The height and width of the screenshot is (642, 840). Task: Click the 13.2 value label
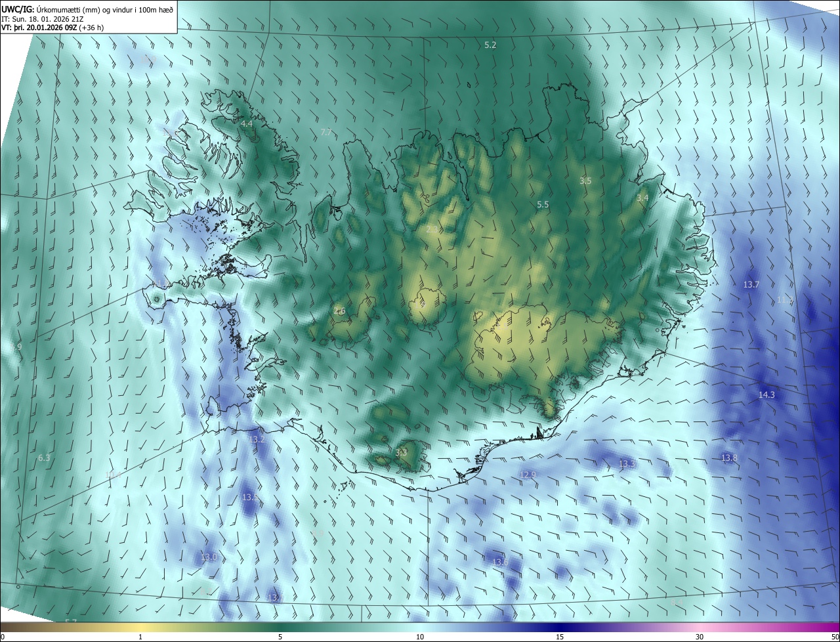(257, 439)
